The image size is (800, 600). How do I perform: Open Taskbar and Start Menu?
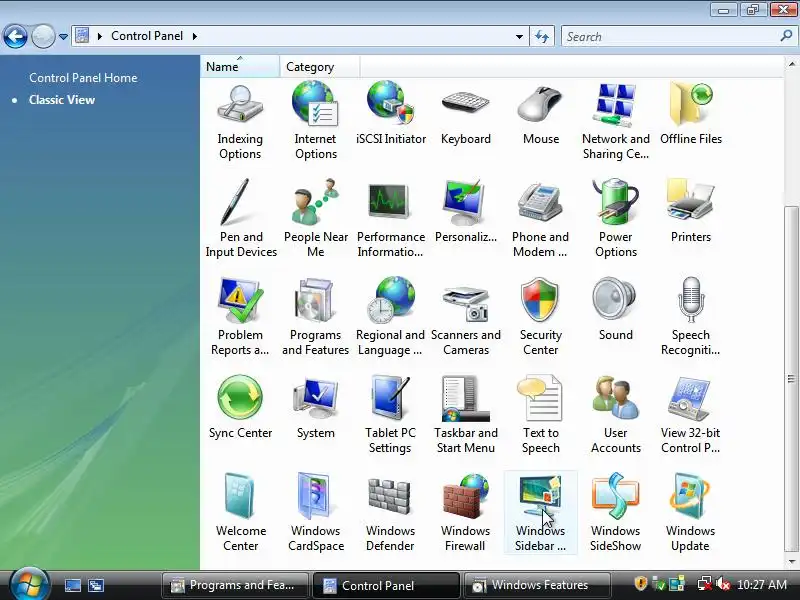click(466, 414)
